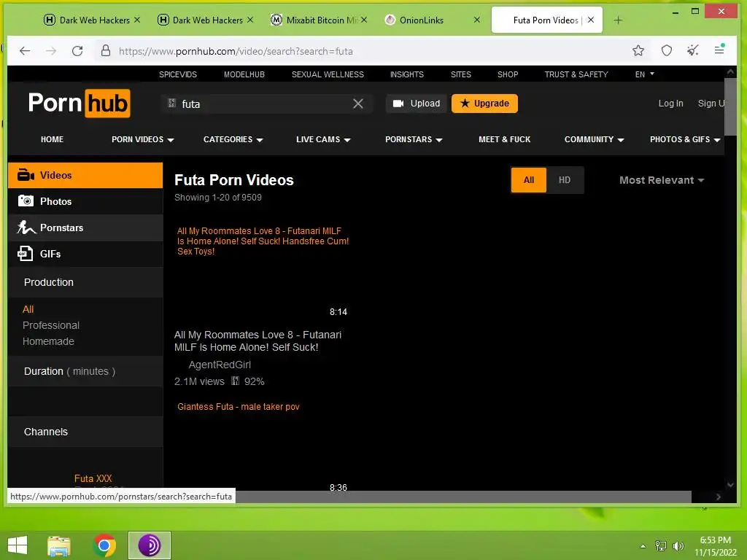Open site security info via lock icon

tap(106, 51)
